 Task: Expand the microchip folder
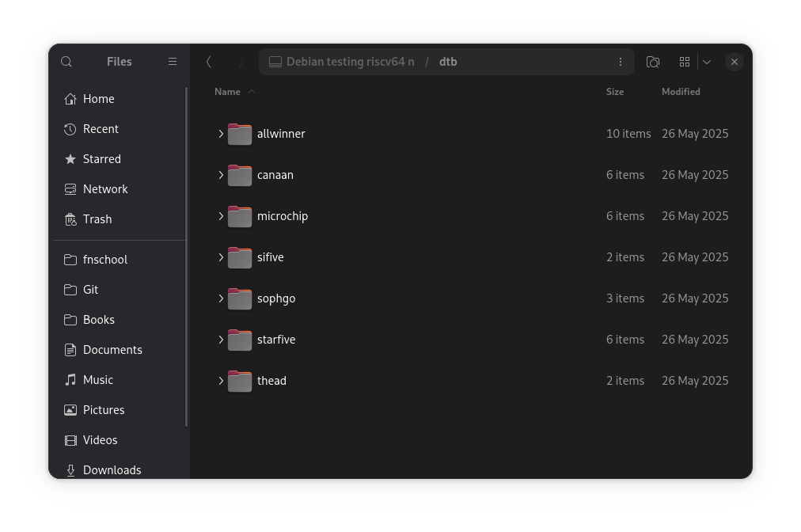[221, 216]
